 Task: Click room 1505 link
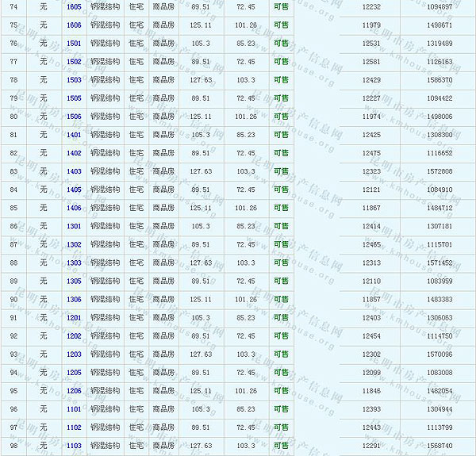pos(74,98)
